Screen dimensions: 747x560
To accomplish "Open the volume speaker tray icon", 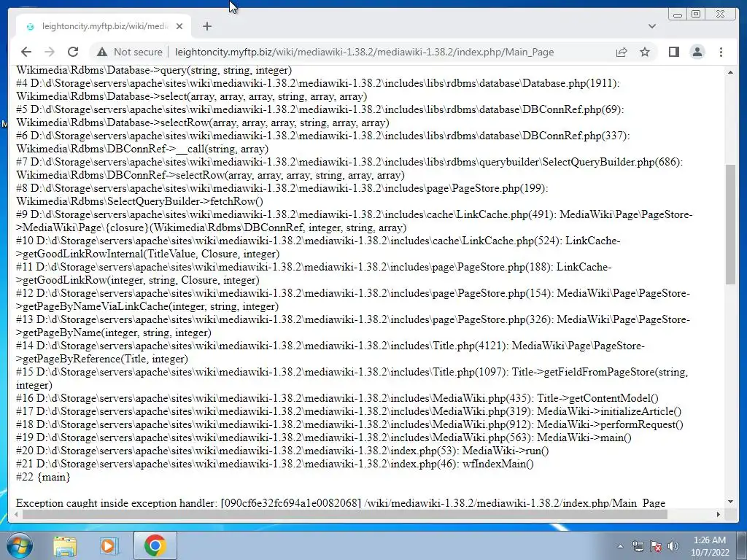I will tap(673, 546).
